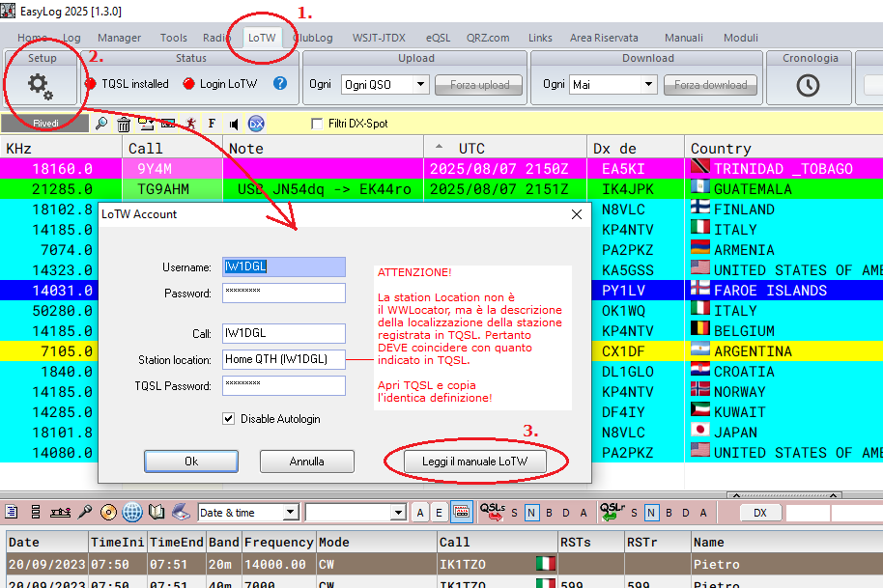This screenshot has width=883, height=588.
Task: Sort by the UTC column header
Action: tap(505, 148)
